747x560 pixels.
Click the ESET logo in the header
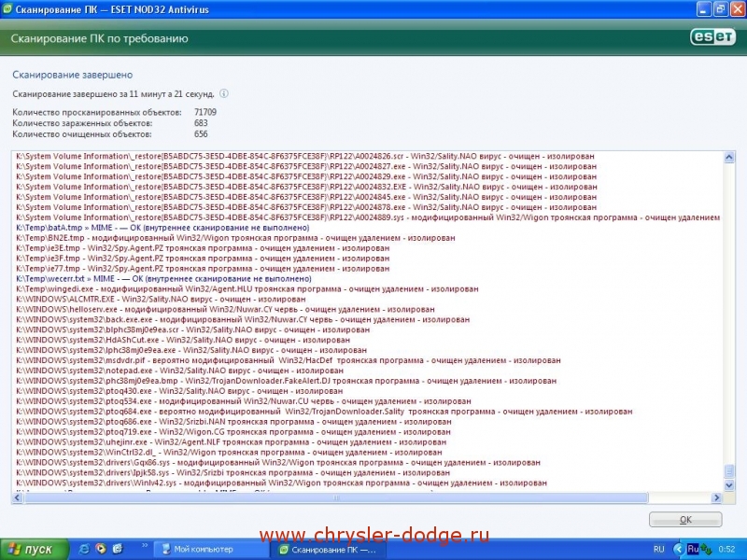point(712,37)
